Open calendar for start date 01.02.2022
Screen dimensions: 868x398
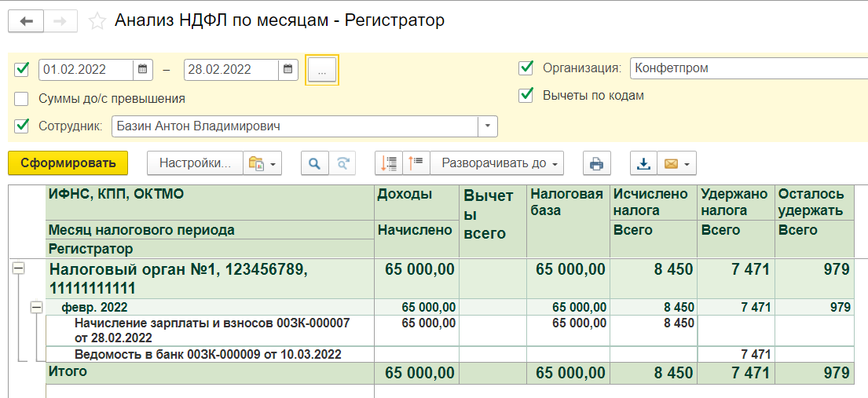click(x=142, y=69)
